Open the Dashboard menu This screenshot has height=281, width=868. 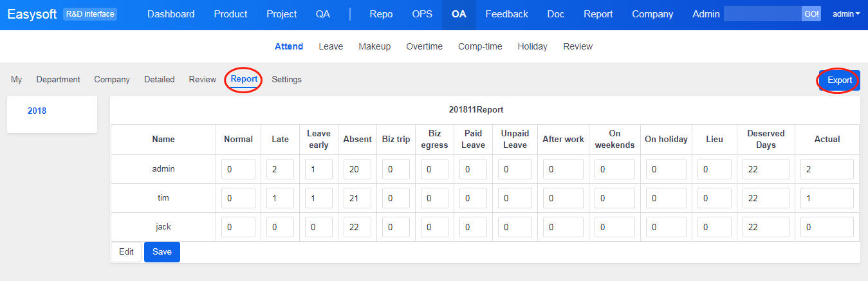[x=171, y=14]
